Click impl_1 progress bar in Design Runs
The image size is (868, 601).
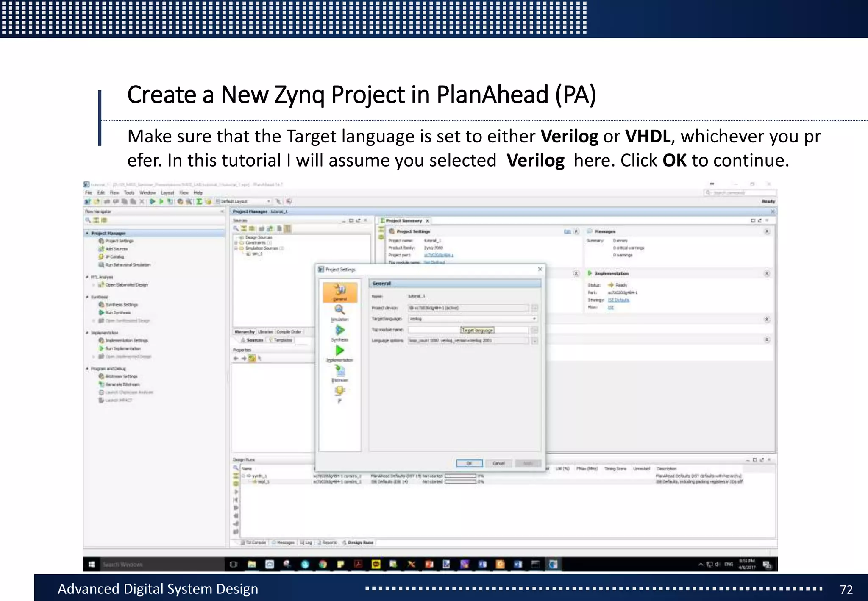coord(461,482)
